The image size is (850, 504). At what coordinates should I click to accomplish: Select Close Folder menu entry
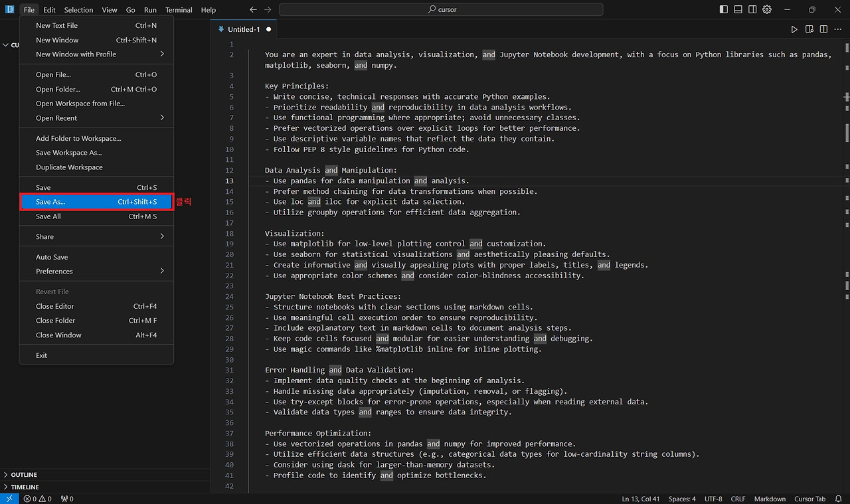[96, 321]
